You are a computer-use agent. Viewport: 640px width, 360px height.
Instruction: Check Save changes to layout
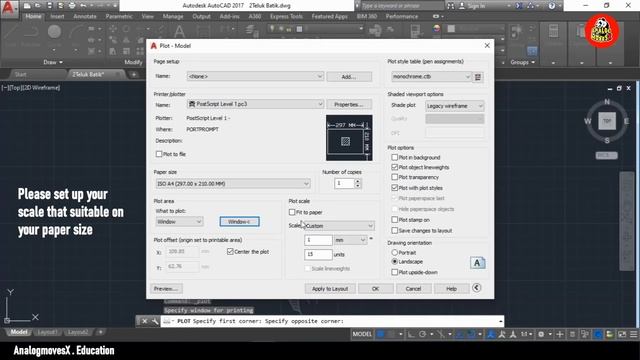click(394, 231)
